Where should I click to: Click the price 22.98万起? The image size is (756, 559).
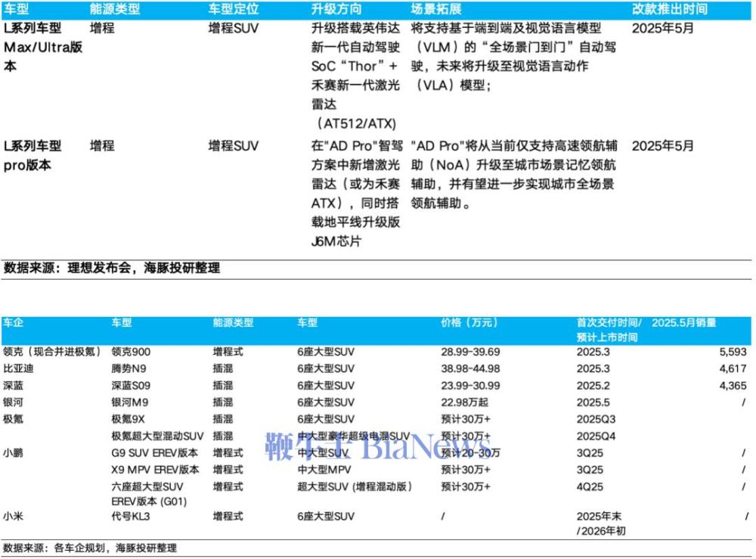coord(464,402)
